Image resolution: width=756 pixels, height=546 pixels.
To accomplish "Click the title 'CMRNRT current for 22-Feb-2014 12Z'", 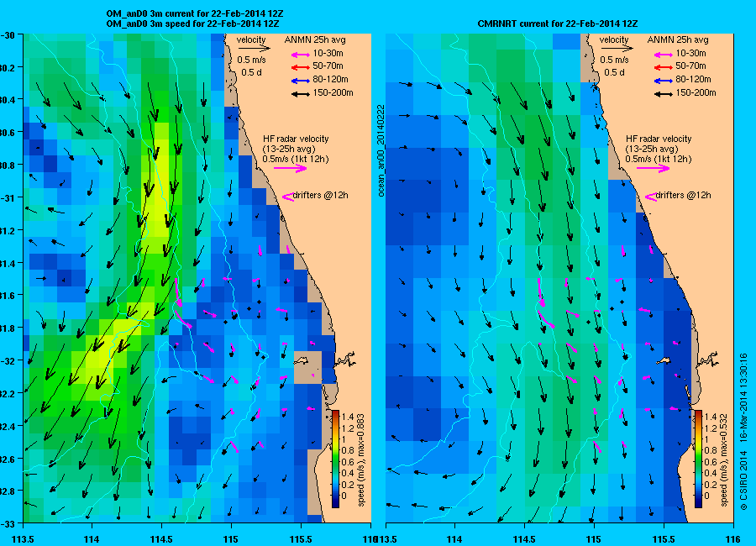I will (x=558, y=24).
